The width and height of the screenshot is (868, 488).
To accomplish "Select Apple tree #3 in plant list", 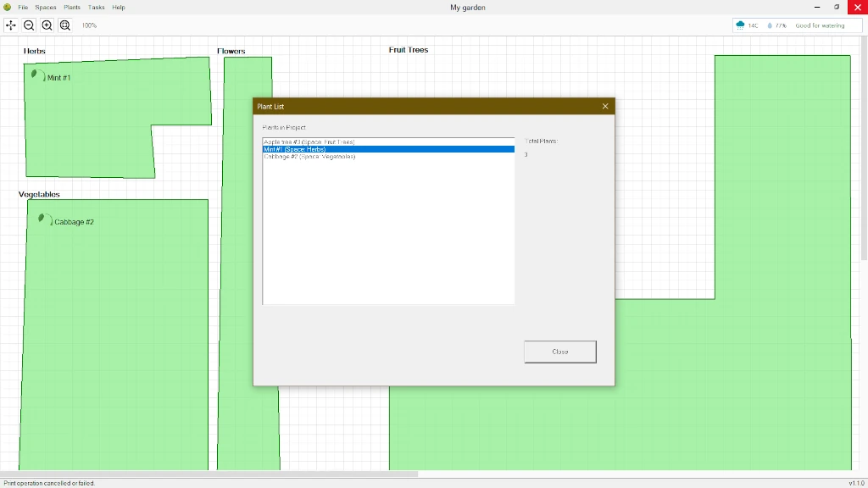I will (309, 141).
